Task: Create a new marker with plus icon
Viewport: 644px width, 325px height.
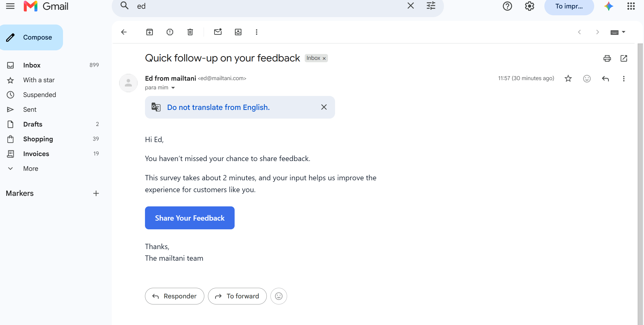Action: tap(96, 193)
